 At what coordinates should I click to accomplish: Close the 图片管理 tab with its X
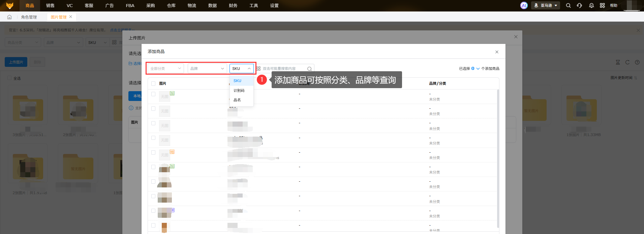[70, 17]
